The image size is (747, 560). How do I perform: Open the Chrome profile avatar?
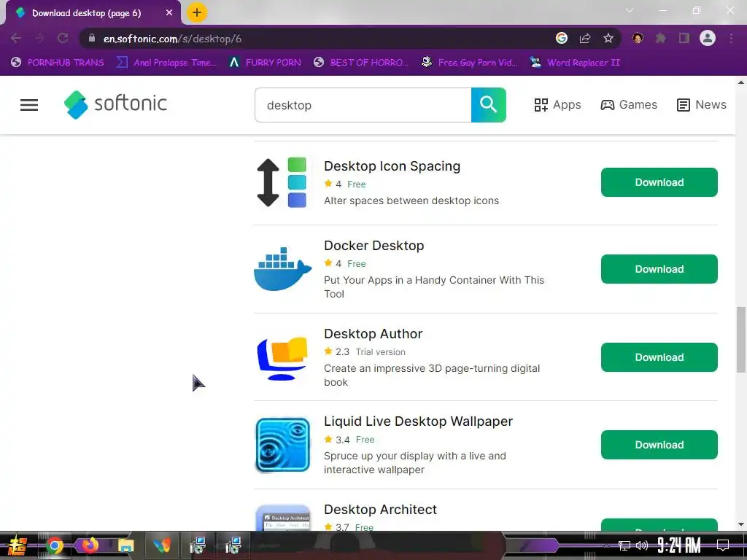pyautogui.click(x=708, y=38)
